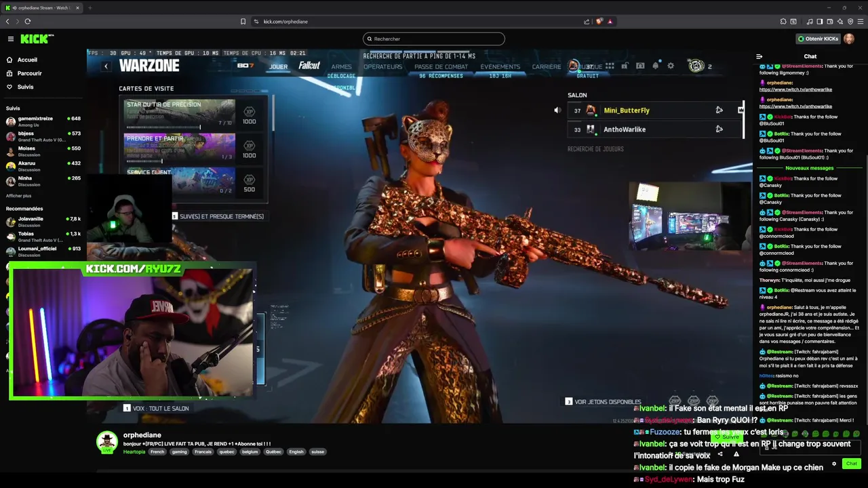The height and width of the screenshot is (488, 868).
Task: Select the Fallout tab in Warzone
Action: tap(309, 66)
